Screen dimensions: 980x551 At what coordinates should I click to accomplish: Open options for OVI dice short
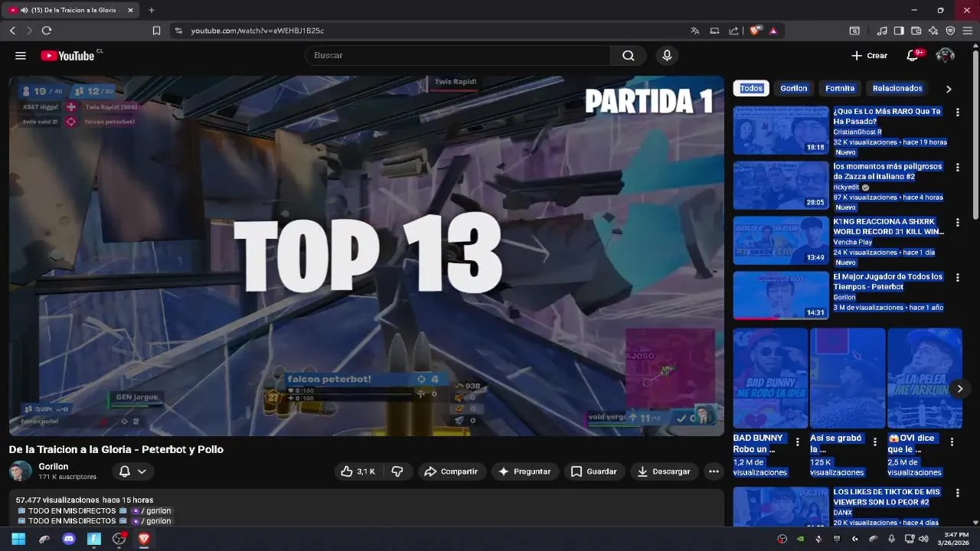point(952,442)
